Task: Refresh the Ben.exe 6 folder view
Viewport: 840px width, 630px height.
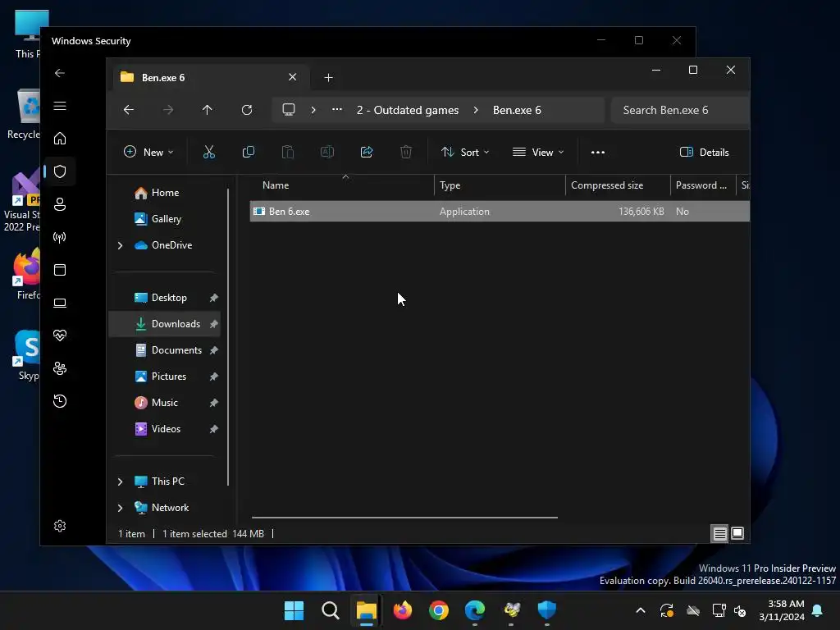Action: pyautogui.click(x=247, y=110)
